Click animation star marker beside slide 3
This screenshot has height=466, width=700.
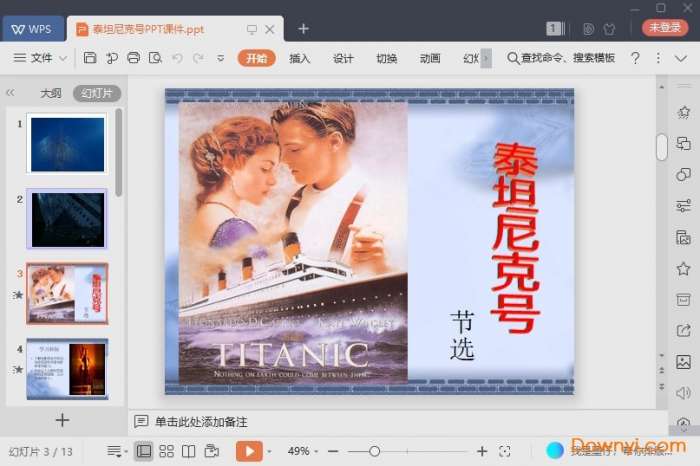pyautogui.click(x=18, y=295)
